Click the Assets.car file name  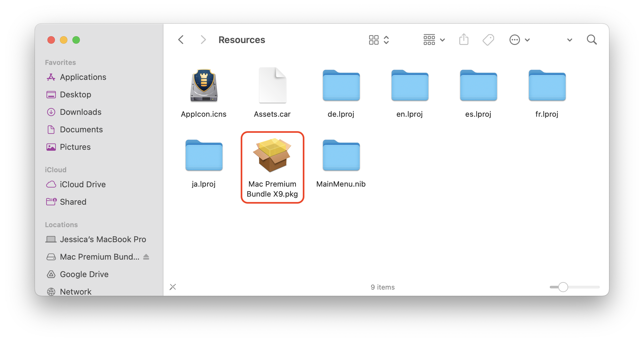tap(272, 114)
